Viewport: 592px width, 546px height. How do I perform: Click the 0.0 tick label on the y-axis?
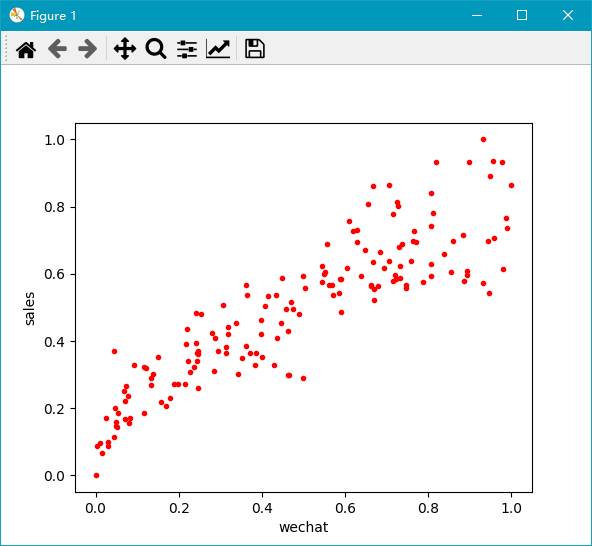[55, 476]
